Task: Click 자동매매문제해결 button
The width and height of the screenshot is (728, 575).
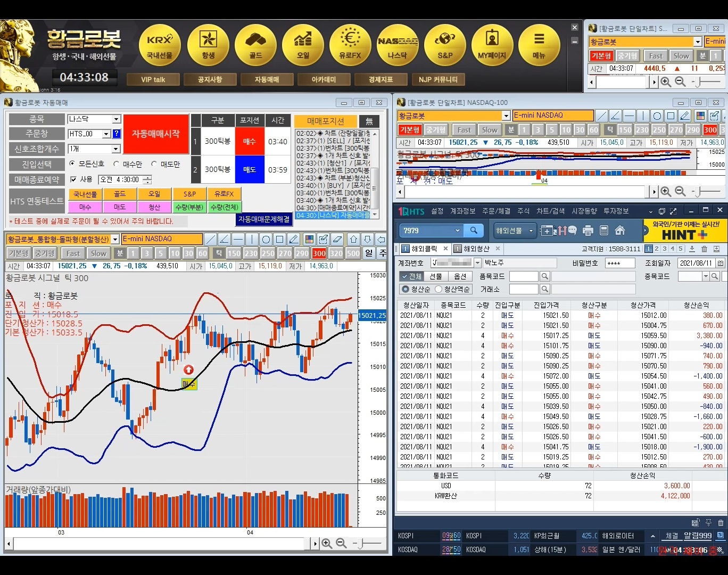Action: point(264,219)
